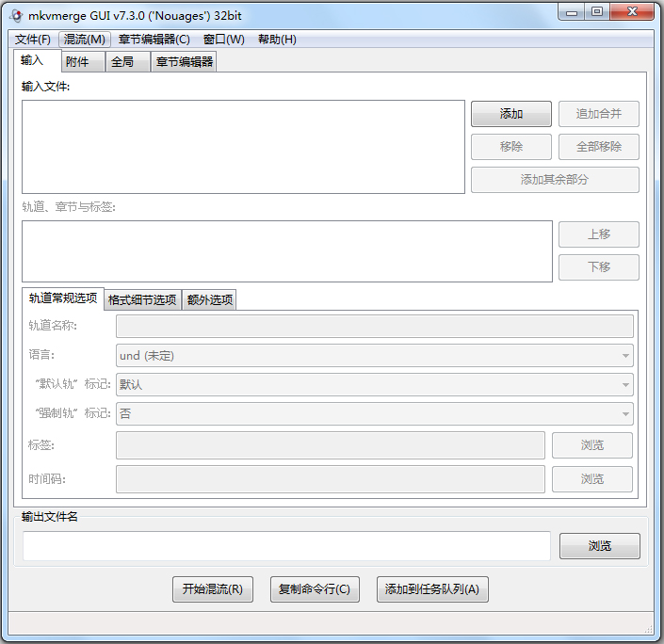Open the 窗口(W) menu

point(223,40)
